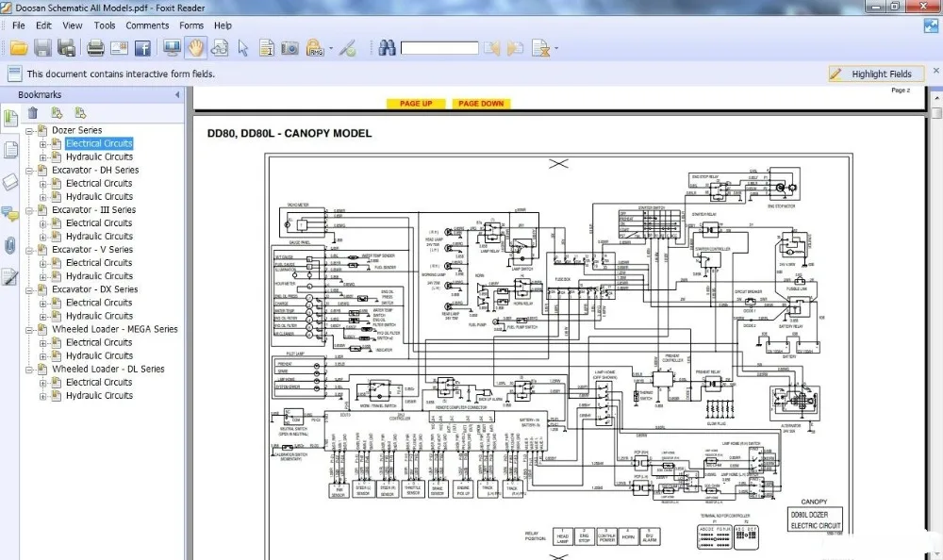Select Electrical Circuits under Excavator - III Series
The image size is (943, 560).
tap(99, 222)
